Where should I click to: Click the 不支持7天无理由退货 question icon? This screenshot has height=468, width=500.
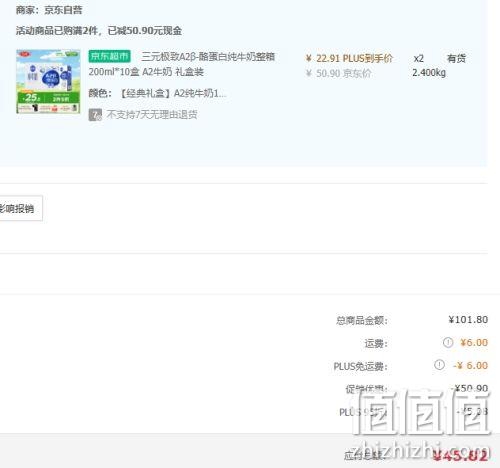click(95, 115)
